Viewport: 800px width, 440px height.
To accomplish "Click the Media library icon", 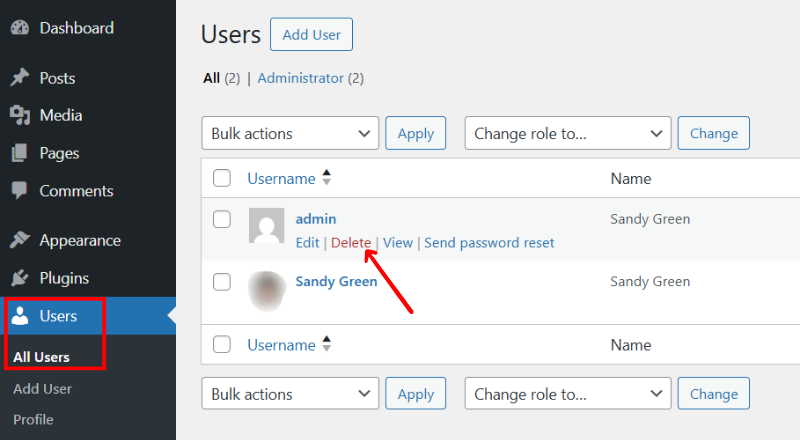I will (x=20, y=115).
